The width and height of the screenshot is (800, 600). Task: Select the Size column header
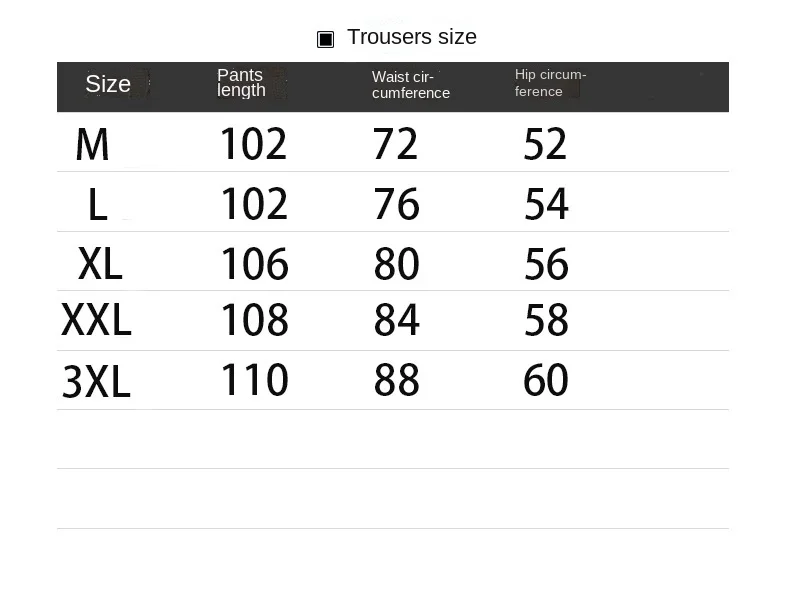[108, 84]
